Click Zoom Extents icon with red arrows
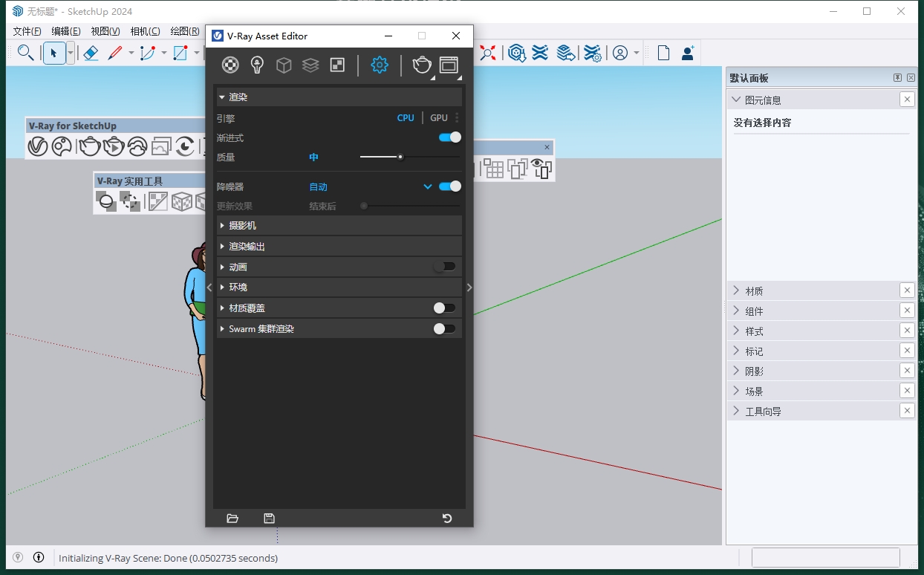The image size is (924, 575). pyautogui.click(x=487, y=53)
